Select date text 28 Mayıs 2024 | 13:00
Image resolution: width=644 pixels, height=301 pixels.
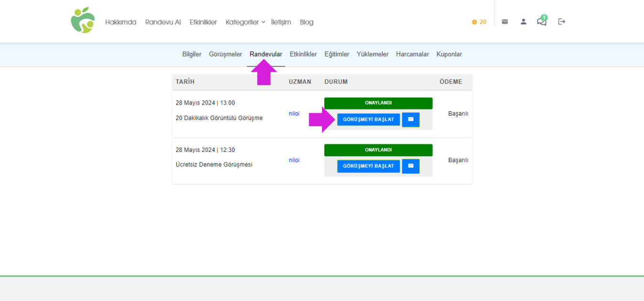coord(205,103)
